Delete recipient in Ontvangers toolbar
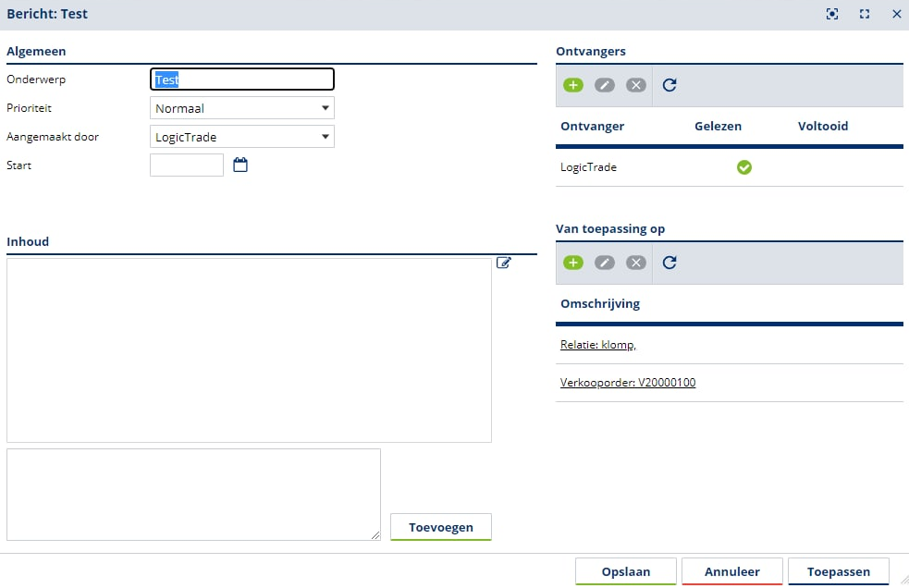The image size is (909, 588). (x=636, y=85)
